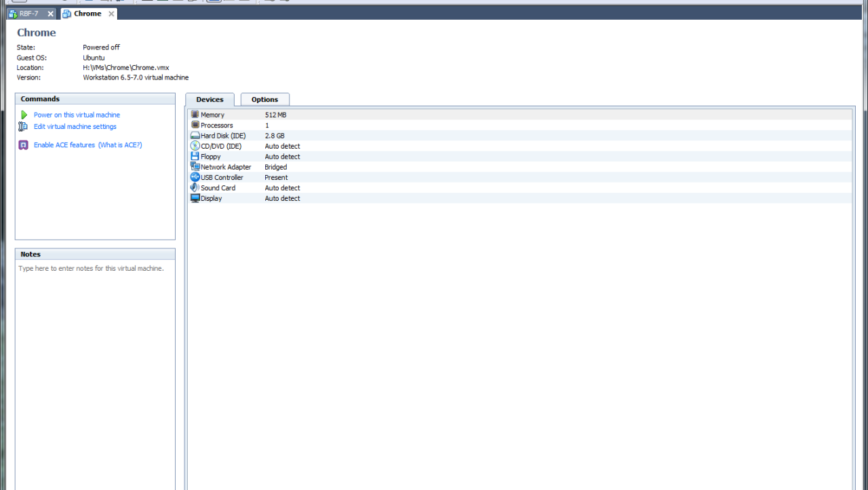Viewport: 868px width, 490px height.
Task: Click the 512 MB memory value
Action: (275, 115)
